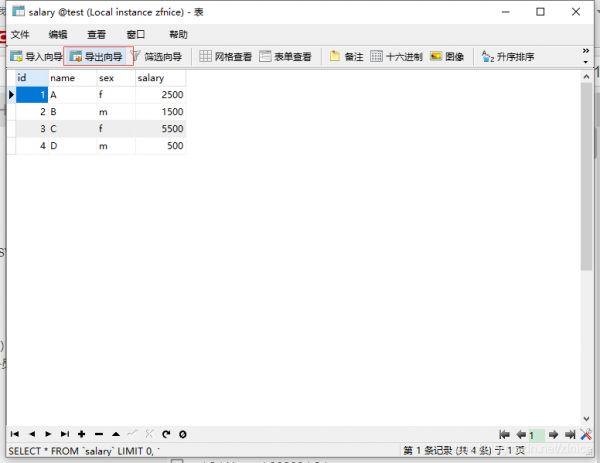Open the 导入向导 import wizard
The image size is (600, 463).
click(x=36, y=57)
